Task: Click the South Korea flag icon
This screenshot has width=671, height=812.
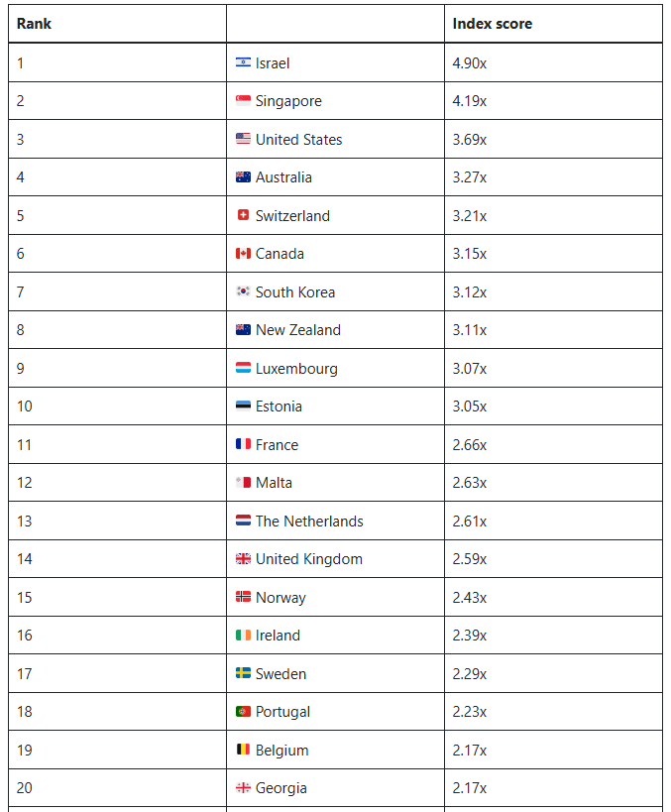Action: coord(243,291)
